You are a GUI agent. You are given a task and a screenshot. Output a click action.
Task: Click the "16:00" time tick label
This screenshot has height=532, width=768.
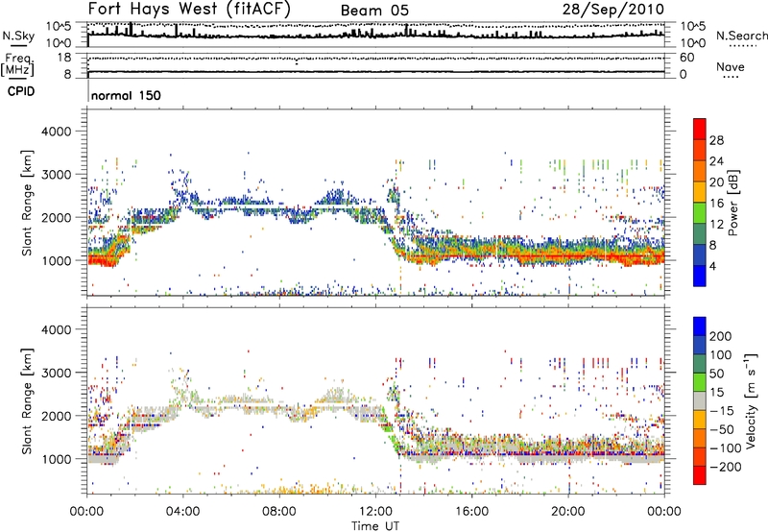click(x=471, y=512)
